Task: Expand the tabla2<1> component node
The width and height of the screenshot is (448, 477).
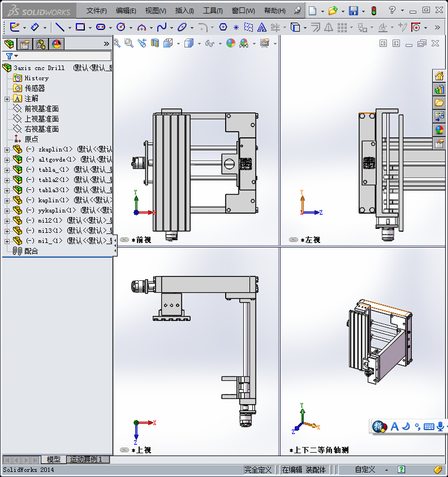Action: point(7,180)
